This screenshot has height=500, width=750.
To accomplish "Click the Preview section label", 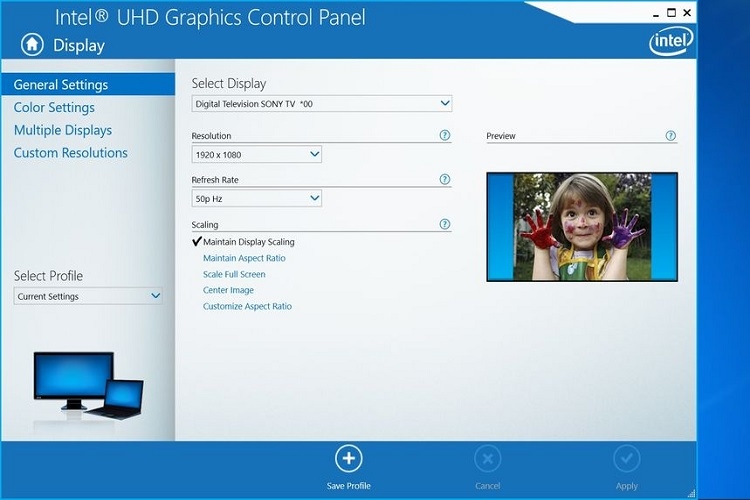I will tap(501, 136).
